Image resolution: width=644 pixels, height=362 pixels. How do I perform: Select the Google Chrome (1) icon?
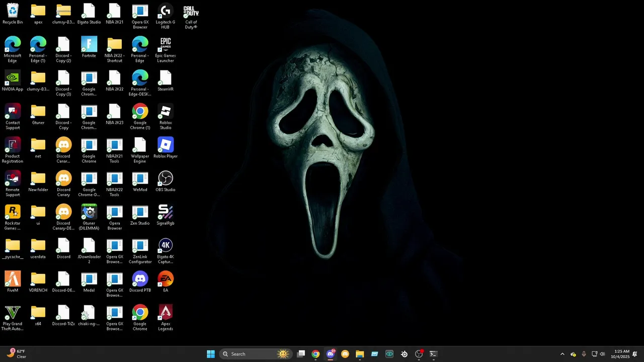tap(140, 117)
